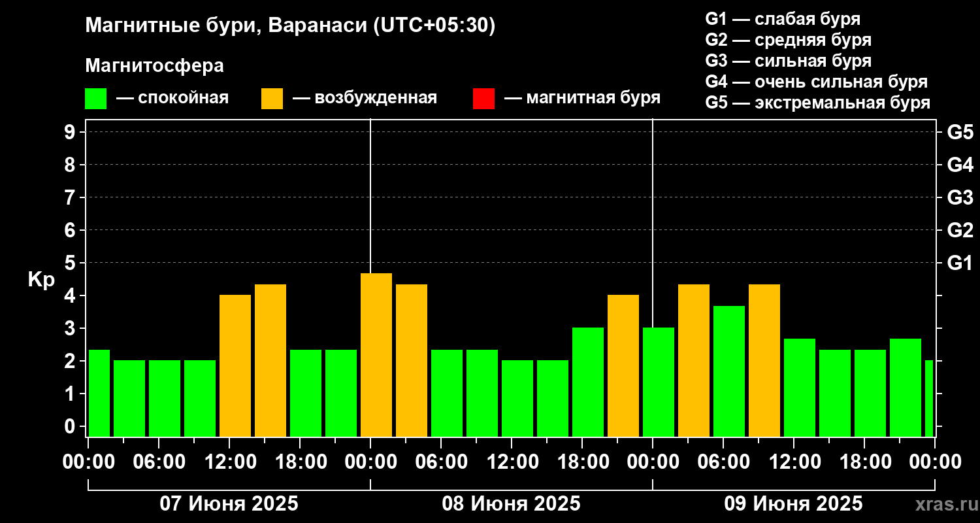This screenshot has width=980, height=523.
Task: Click the G1 label on the right axis
Action: [960, 263]
